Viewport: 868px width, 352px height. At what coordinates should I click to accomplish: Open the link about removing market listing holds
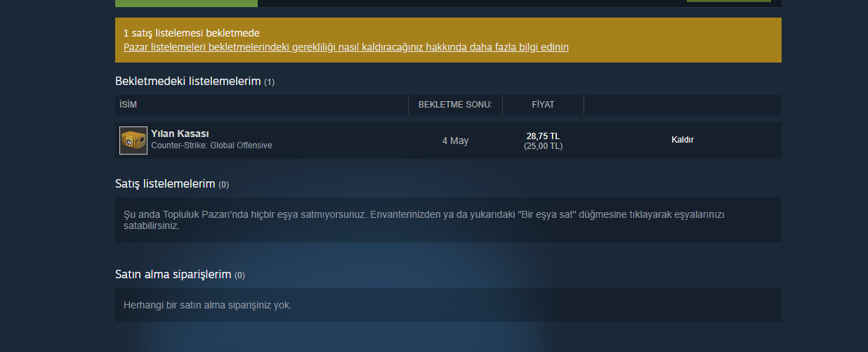(x=346, y=47)
